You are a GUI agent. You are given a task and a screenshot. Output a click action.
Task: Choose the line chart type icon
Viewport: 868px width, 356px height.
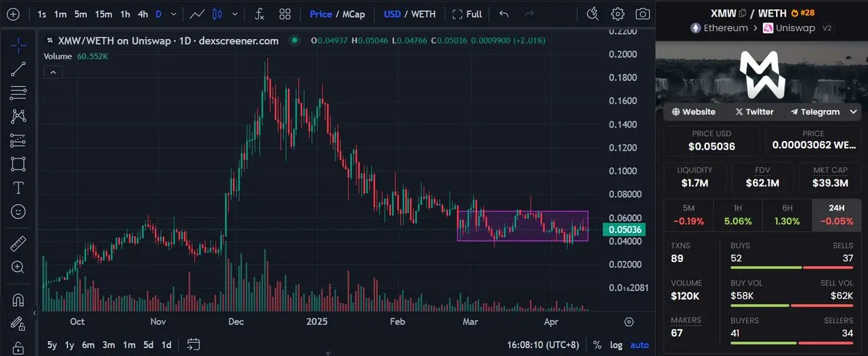[197, 14]
